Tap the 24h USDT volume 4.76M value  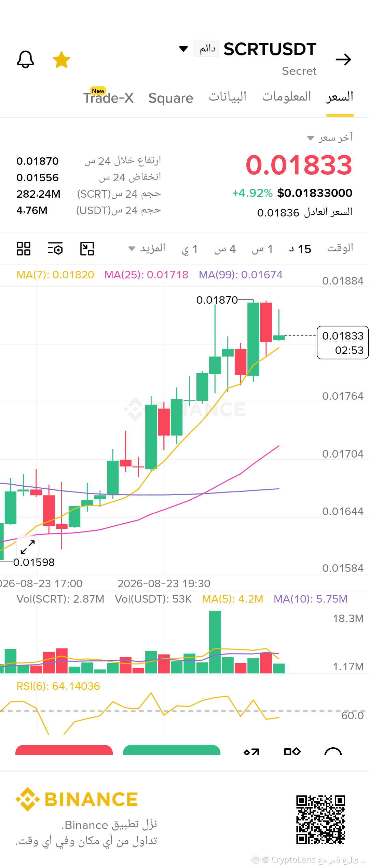tap(32, 210)
